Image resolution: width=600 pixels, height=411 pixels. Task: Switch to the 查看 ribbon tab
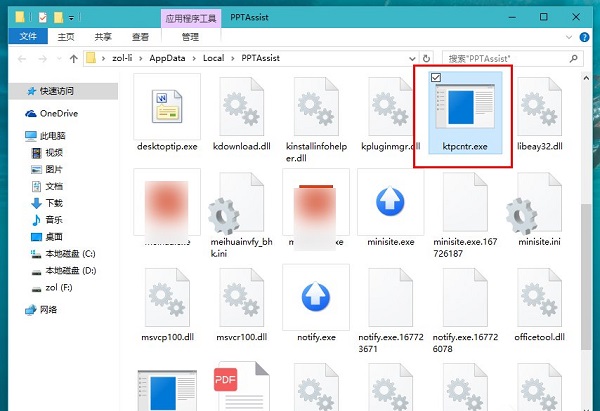(140, 37)
